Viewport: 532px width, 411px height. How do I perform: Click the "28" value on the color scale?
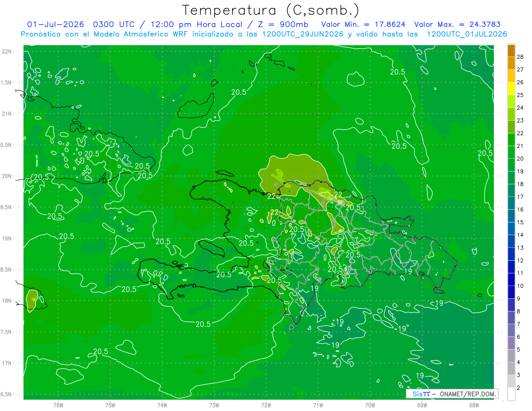tap(520, 57)
